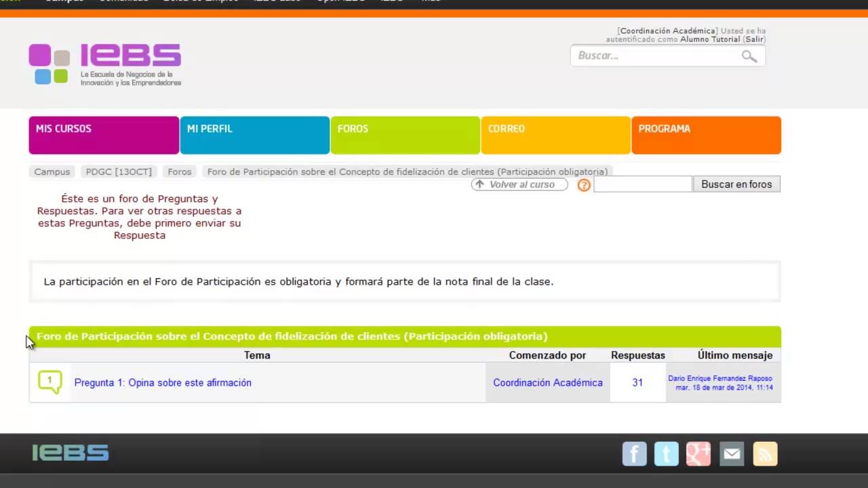Open Pregunta 1: Opina sobre este afirmación
The width and height of the screenshot is (868, 488).
pos(163,383)
